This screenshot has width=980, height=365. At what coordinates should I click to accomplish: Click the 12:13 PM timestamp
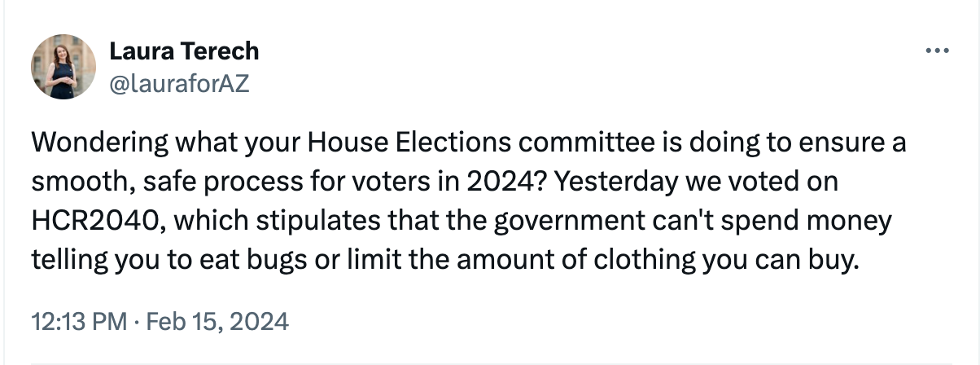(x=78, y=320)
